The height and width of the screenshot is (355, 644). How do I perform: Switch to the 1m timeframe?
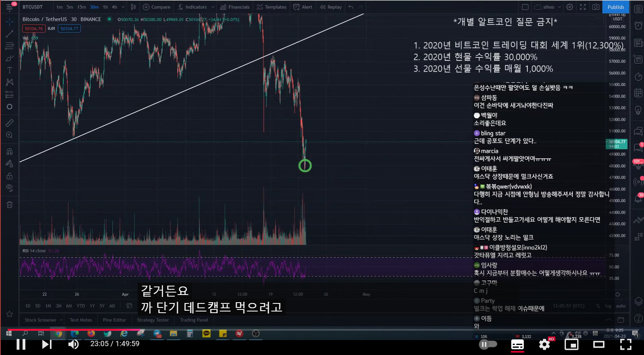pos(60,7)
